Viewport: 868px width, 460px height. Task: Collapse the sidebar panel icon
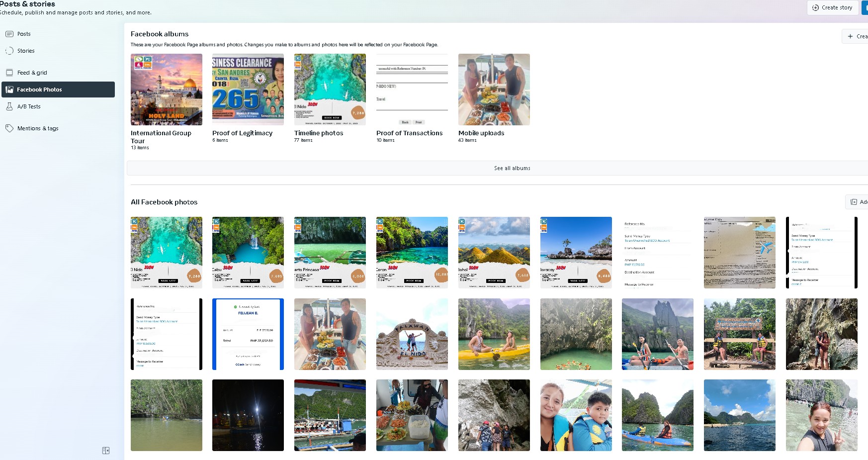pyautogui.click(x=106, y=451)
